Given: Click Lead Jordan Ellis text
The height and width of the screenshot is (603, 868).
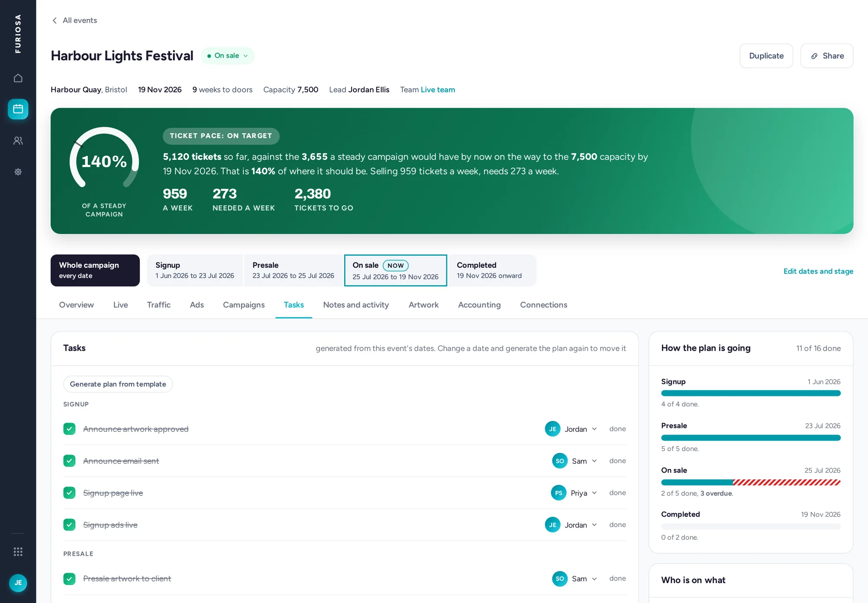Looking at the screenshot, I should (359, 89).
